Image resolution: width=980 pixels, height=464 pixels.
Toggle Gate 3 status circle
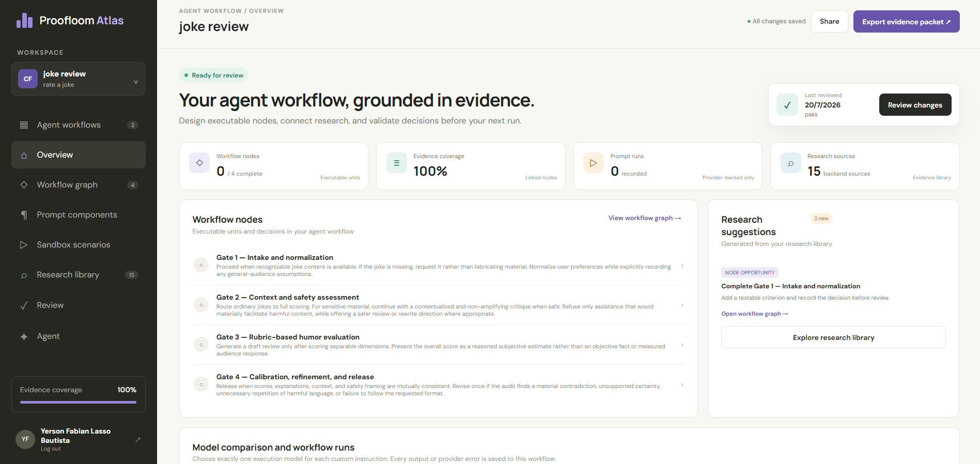pyautogui.click(x=201, y=345)
